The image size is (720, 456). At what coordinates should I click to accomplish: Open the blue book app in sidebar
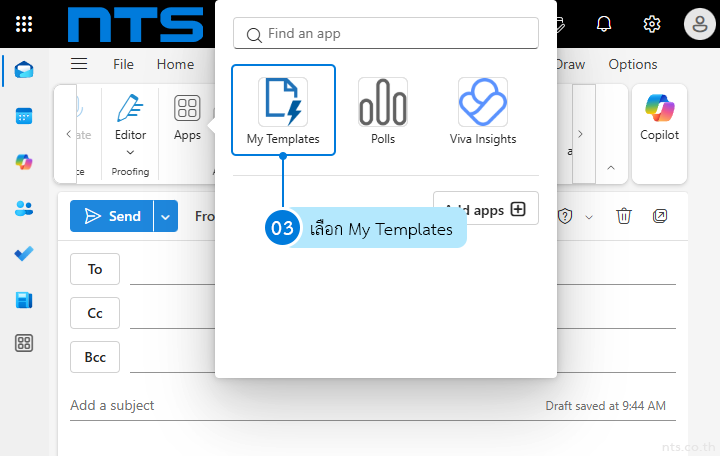(24, 300)
